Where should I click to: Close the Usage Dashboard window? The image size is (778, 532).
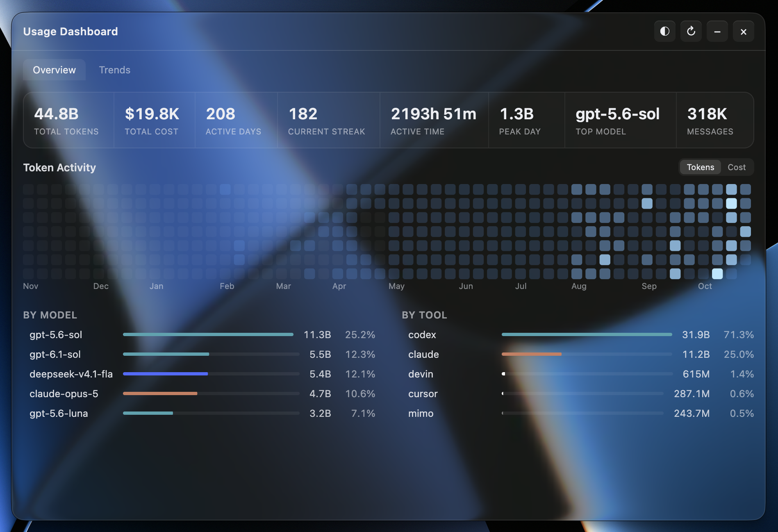click(x=743, y=32)
